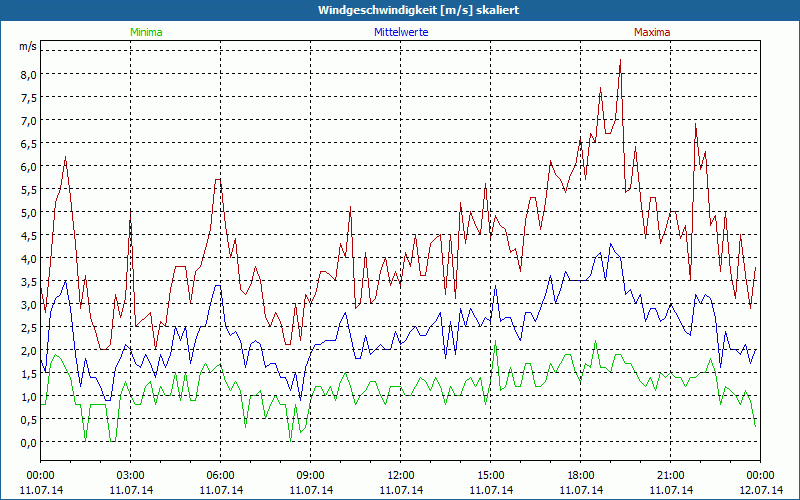This screenshot has width=800, height=500.
Task: Click the red Maxima peak above 8,0
Action: [620, 61]
